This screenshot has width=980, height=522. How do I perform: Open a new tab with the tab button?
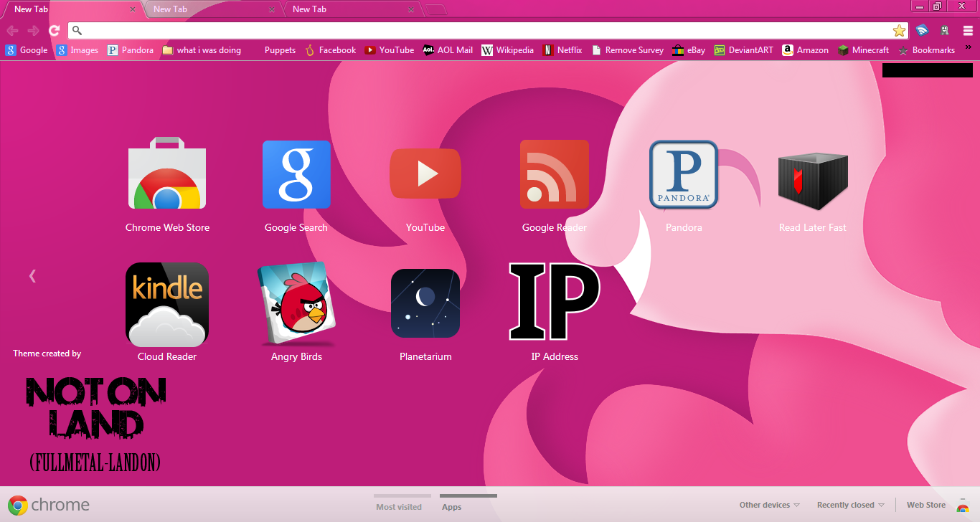[435, 9]
